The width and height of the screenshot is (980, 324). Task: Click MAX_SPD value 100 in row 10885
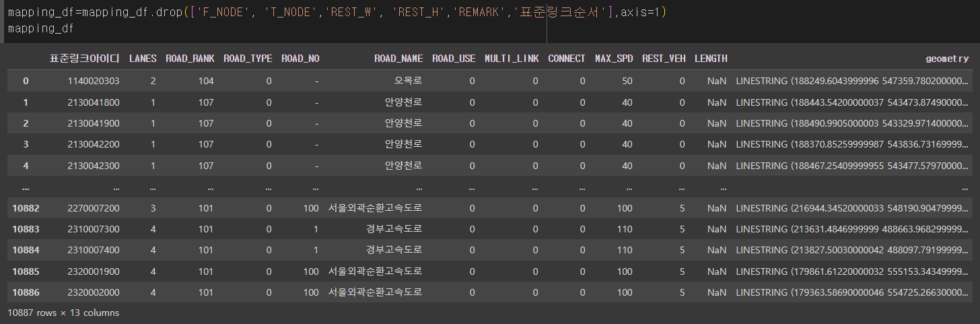click(625, 272)
